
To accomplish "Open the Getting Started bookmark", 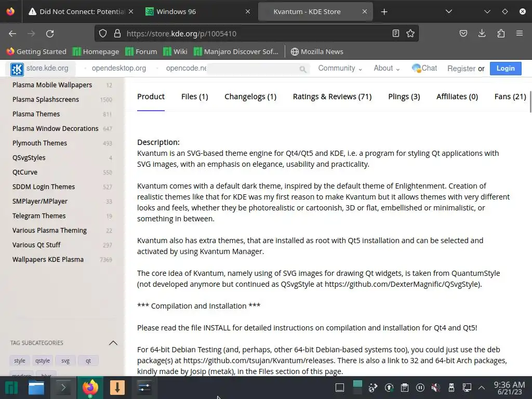I will tap(36, 51).
